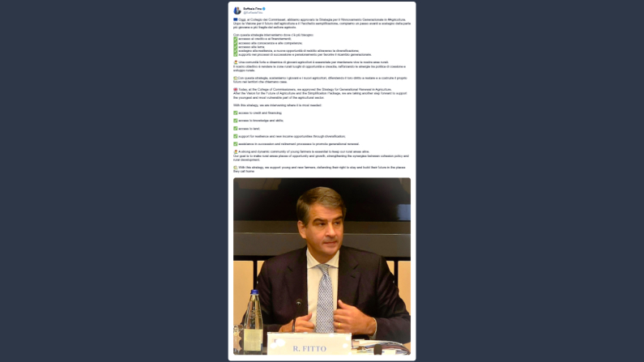Click the green check beside "accesso alla terra"
644x362 pixels.
click(x=236, y=47)
